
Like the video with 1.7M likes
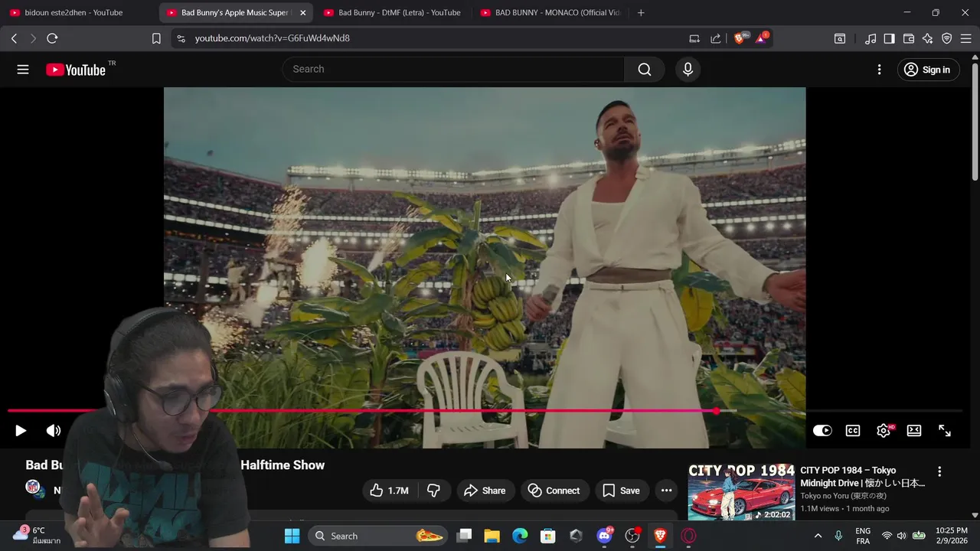[x=389, y=491]
